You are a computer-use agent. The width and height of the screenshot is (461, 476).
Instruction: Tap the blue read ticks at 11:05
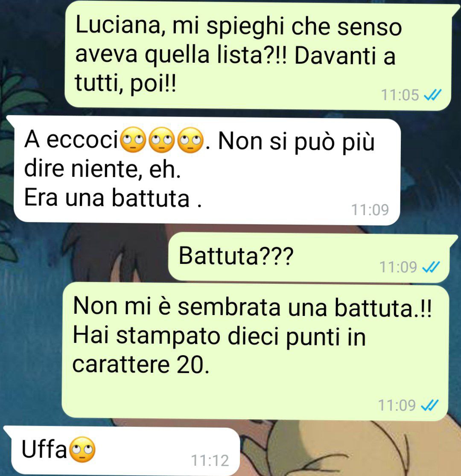432,95
